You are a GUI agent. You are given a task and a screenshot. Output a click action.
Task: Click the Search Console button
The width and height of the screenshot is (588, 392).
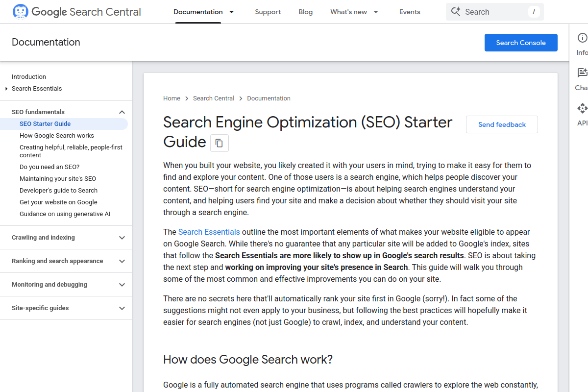(x=521, y=43)
